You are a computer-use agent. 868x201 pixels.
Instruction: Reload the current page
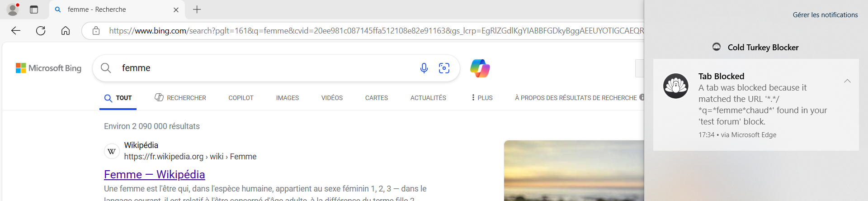point(41,31)
